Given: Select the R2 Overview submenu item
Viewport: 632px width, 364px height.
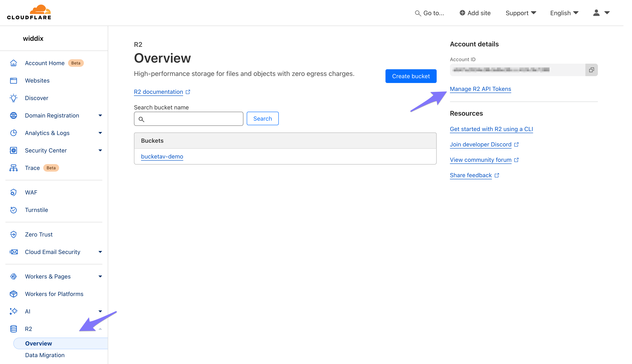Looking at the screenshot, I should tap(61, 343).
